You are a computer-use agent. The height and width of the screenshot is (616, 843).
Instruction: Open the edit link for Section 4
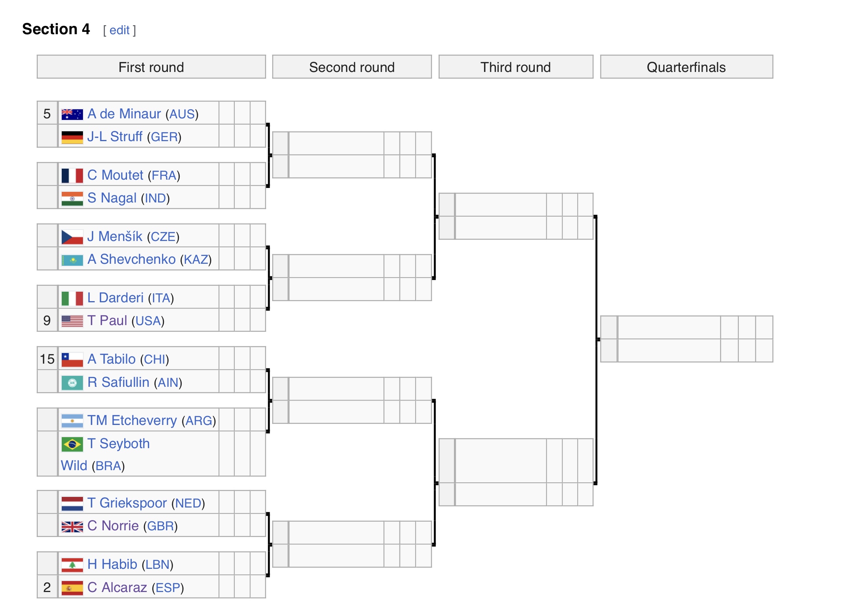point(120,30)
